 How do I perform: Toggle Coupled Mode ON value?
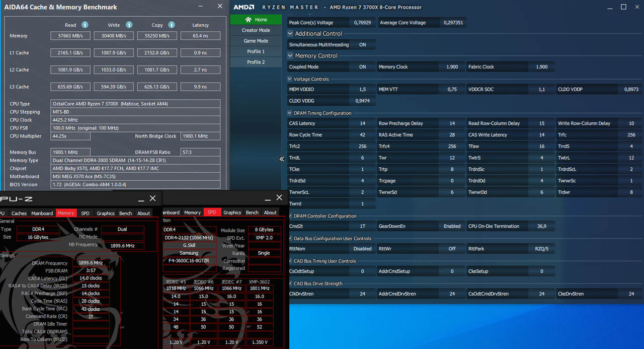tap(363, 67)
